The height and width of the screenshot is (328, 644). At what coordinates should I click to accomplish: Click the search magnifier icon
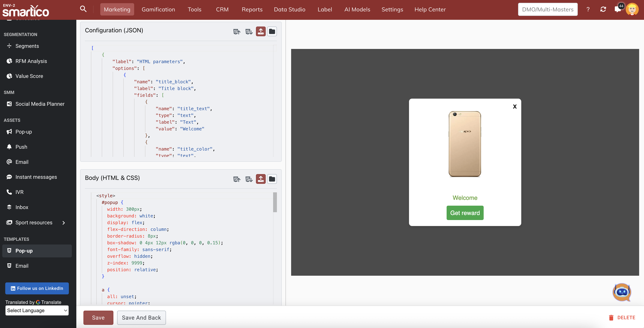click(x=83, y=9)
